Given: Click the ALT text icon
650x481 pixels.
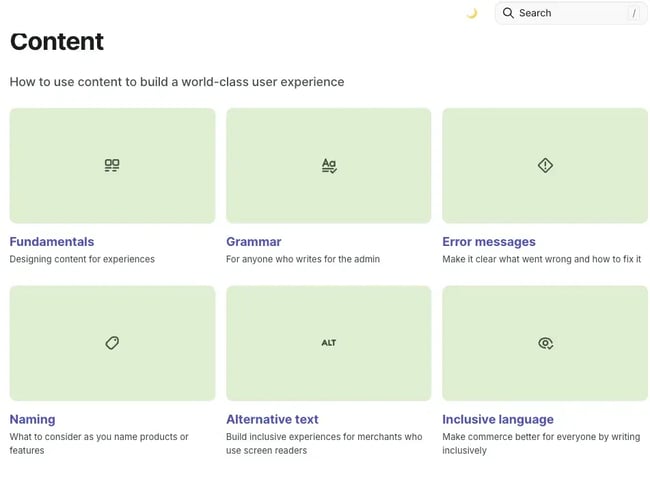Looking at the screenshot, I should tap(329, 343).
